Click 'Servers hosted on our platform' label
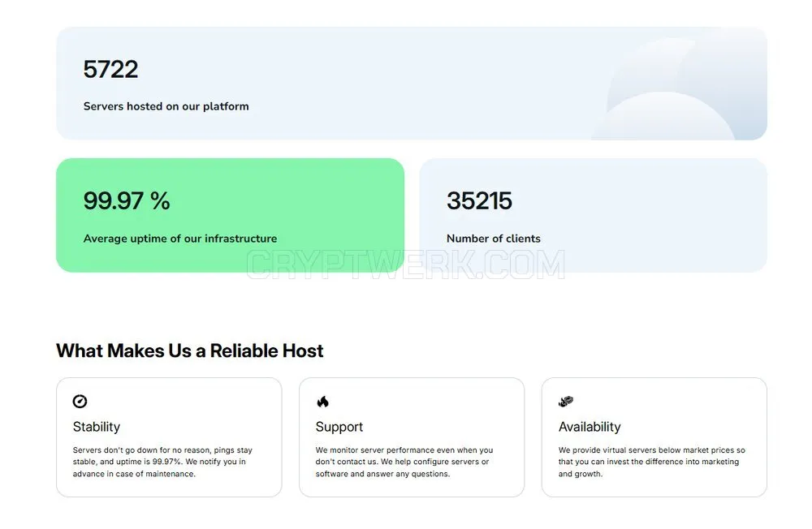The height and width of the screenshot is (529, 812). 166,106
